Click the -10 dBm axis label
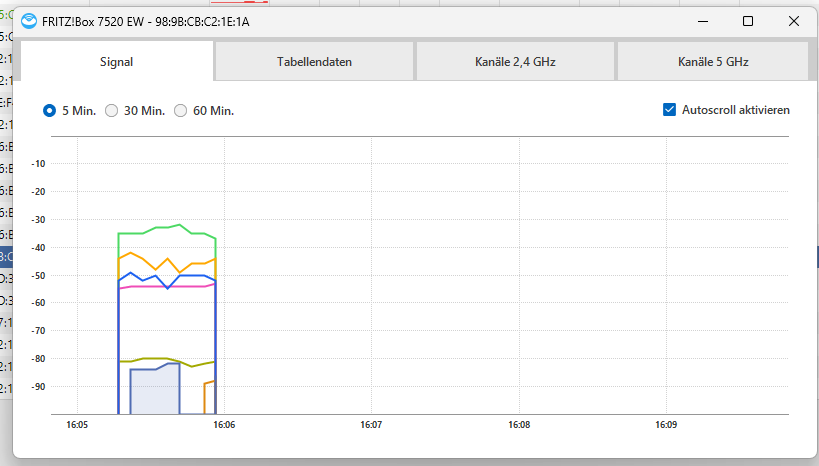The image size is (819, 466). (x=38, y=164)
